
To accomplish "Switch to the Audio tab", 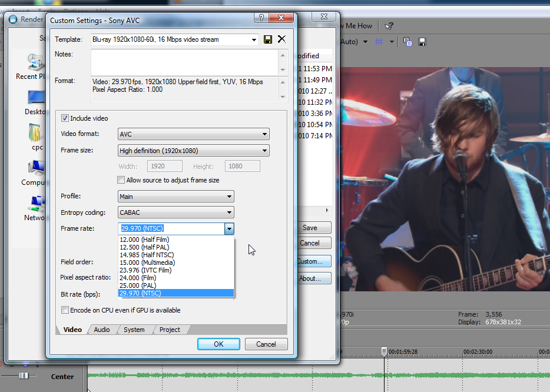I will [102, 330].
